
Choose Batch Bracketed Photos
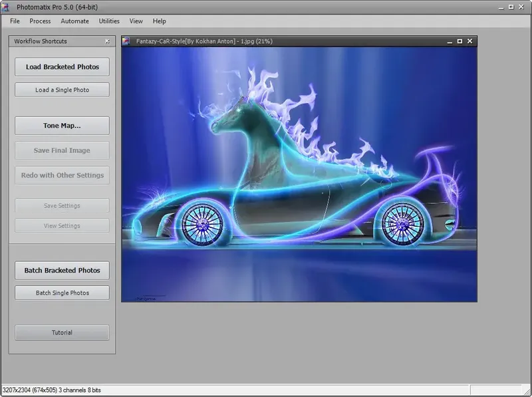[x=62, y=271]
